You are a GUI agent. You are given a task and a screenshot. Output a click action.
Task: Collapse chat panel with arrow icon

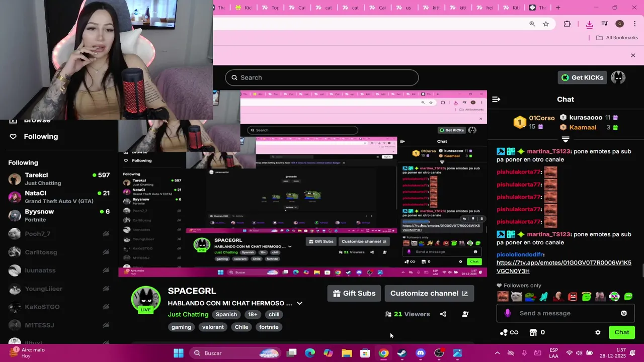click(496, 100)
